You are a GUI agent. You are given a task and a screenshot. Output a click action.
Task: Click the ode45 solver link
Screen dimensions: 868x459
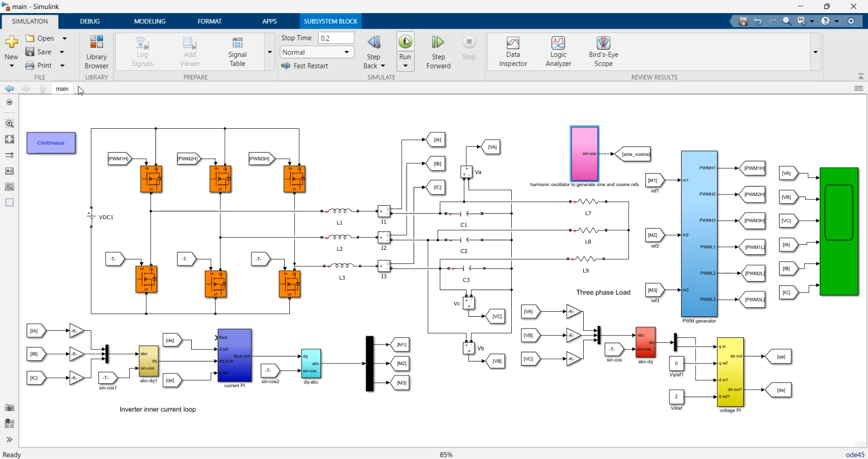click(x=855, y=454)
